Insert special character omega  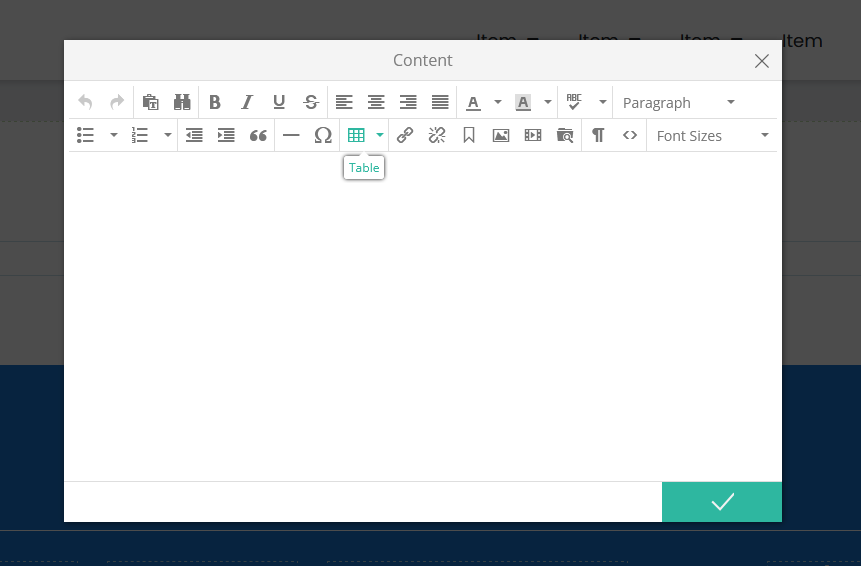[x=323, y=135]
